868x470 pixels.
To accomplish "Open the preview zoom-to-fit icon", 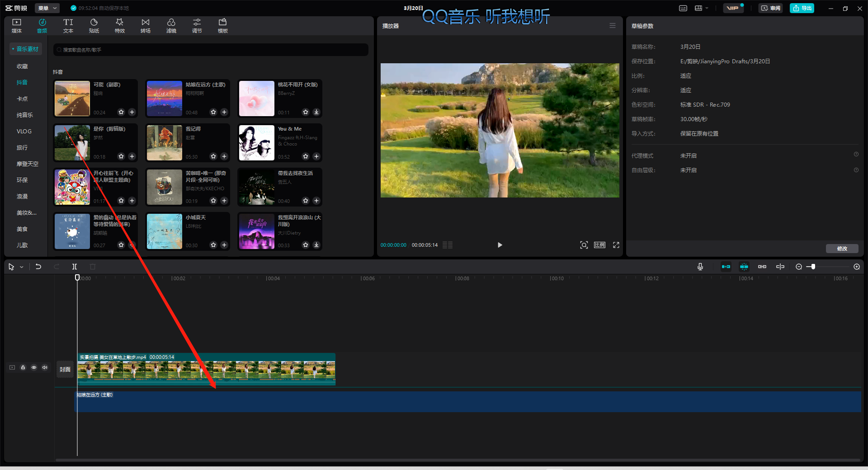I will tap(584, 245).
